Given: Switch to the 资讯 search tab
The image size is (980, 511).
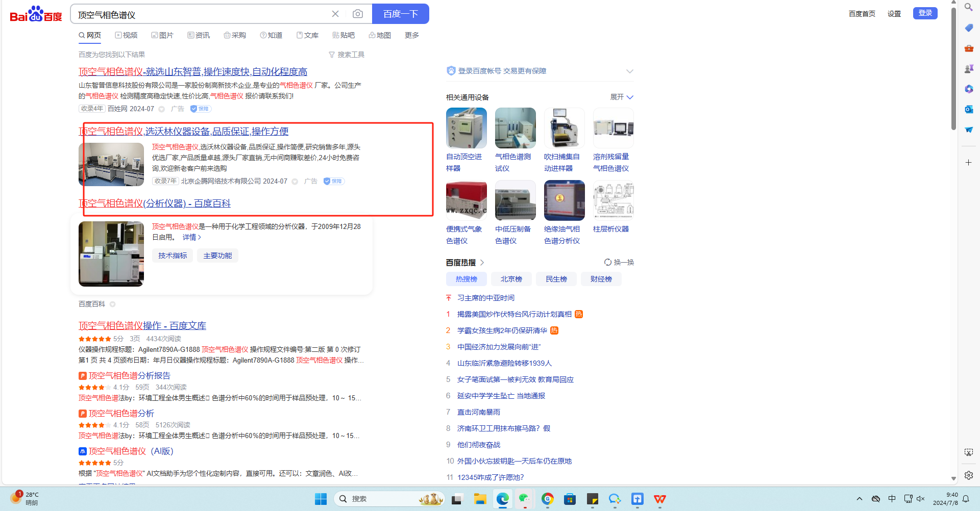Looking at the screenshot, I should click(x=199, y=35).
